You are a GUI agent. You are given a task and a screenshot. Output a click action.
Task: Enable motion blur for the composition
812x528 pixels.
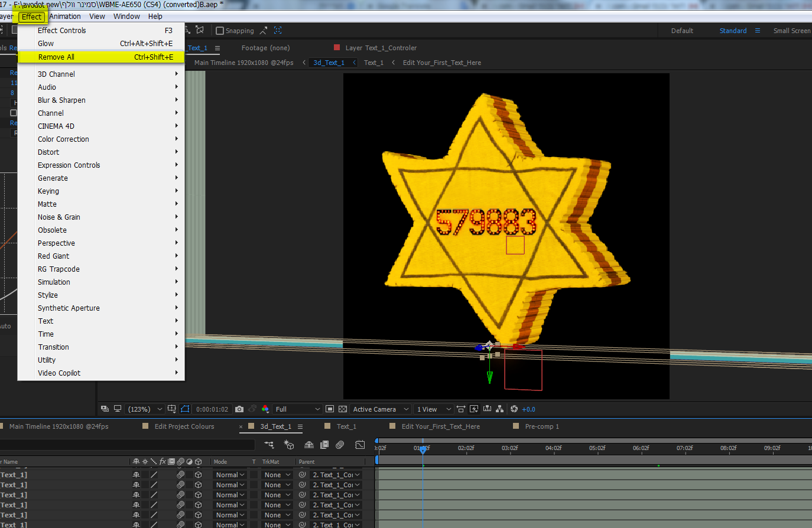[x=340, y=445]
